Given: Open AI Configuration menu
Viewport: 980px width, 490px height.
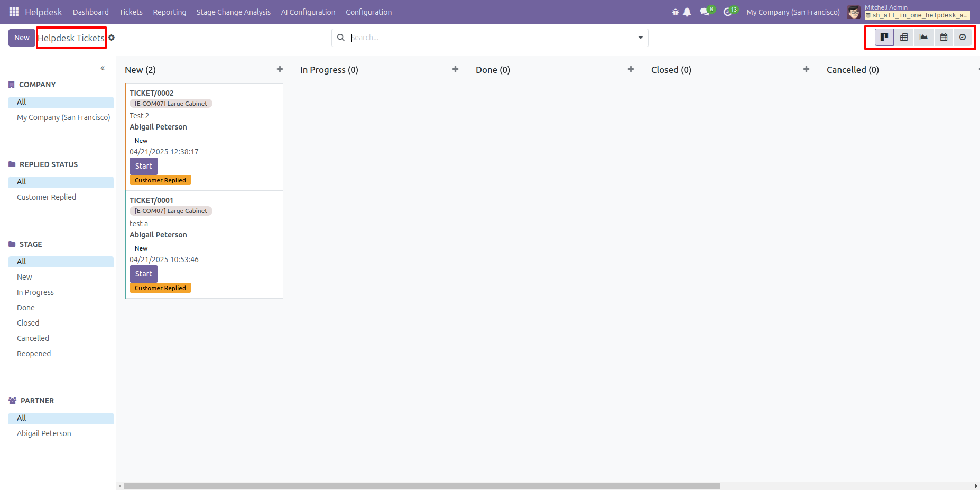Looking at the screenshot, I should click(308, 12).
